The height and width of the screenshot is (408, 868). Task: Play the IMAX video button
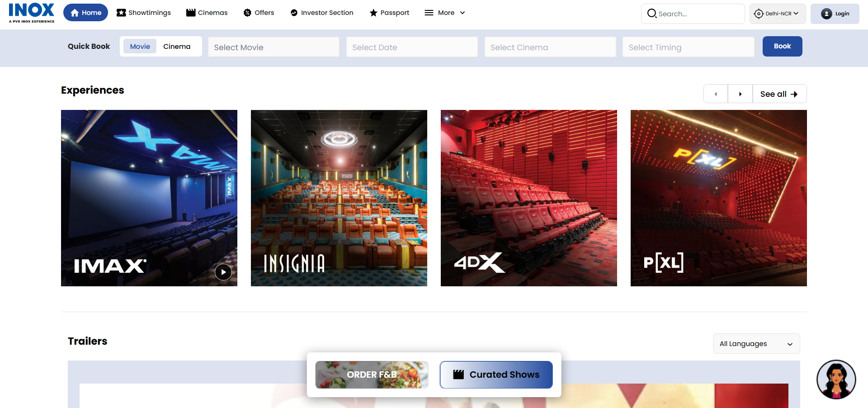(x=223, y=272)
